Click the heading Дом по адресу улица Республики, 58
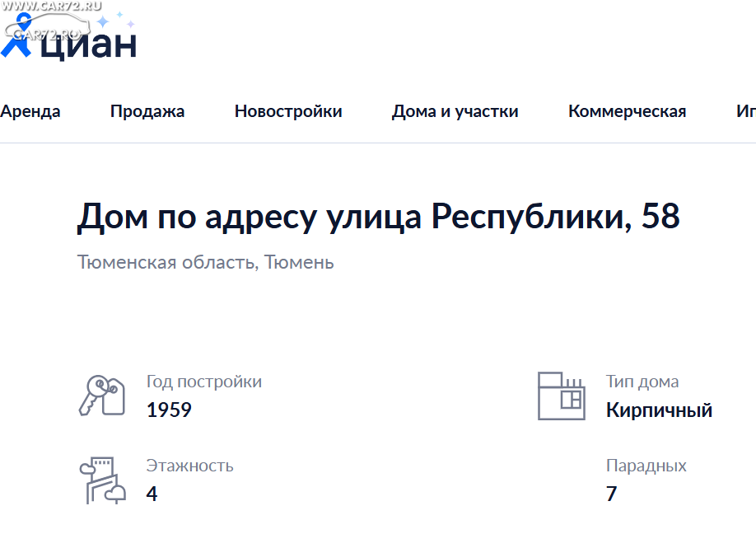Screen dimensions: 756x534 (379, 217)
